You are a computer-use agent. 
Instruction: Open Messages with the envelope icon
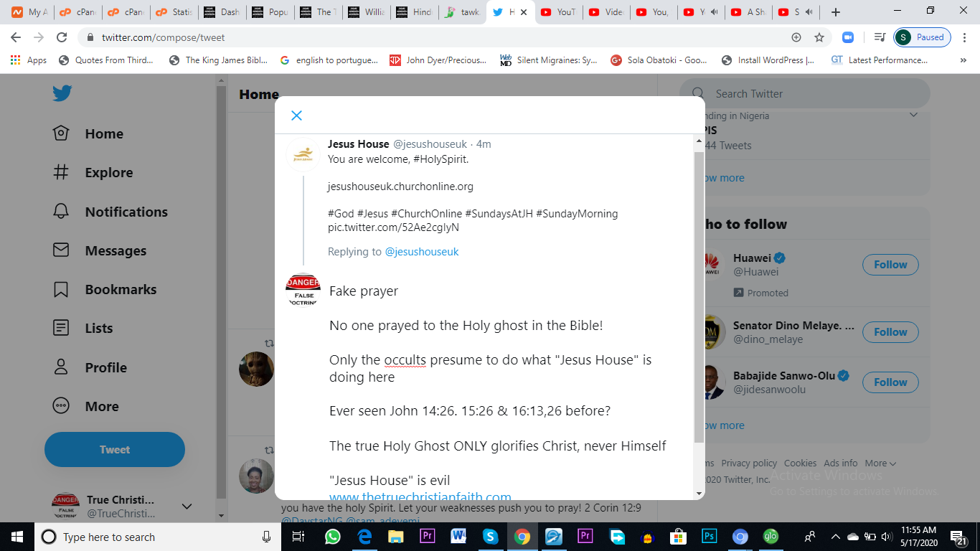(x=62, y=250)
